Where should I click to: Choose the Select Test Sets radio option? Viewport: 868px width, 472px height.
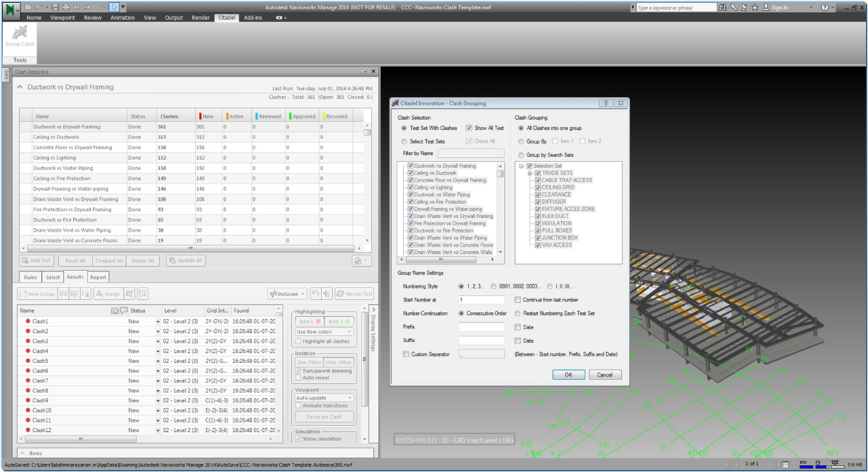click(x=404, y=141)
